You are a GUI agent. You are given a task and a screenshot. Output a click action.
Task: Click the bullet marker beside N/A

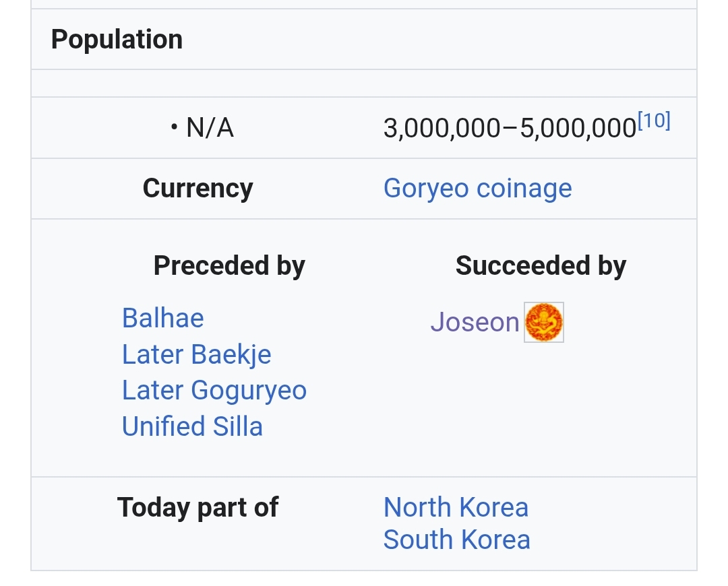pos(174,127)
